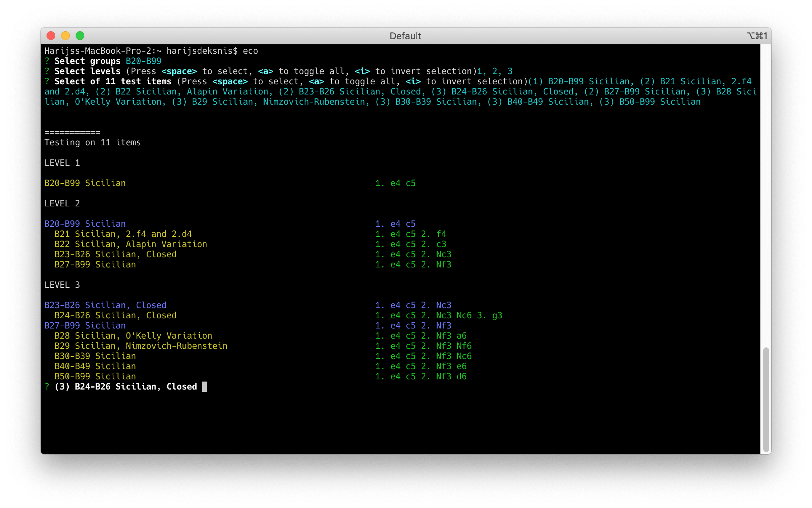Screen dimensions: 812x508
Task: Click the red close window button
Action: coord(51,36)
